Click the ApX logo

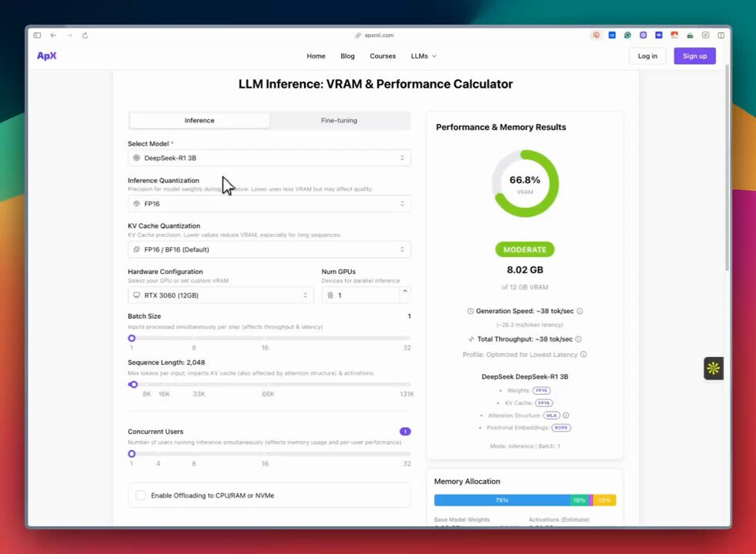pos(47,56)
